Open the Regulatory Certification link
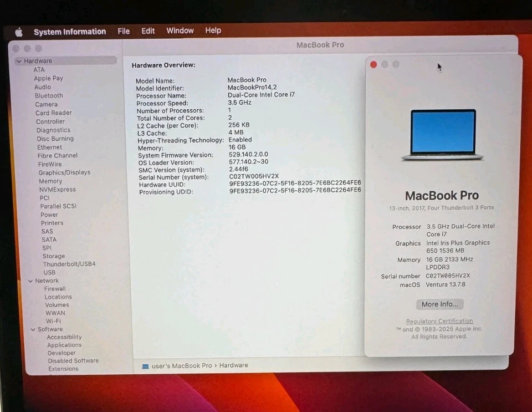Viewport: 532px width, 412px height. [x=439, y=321]
